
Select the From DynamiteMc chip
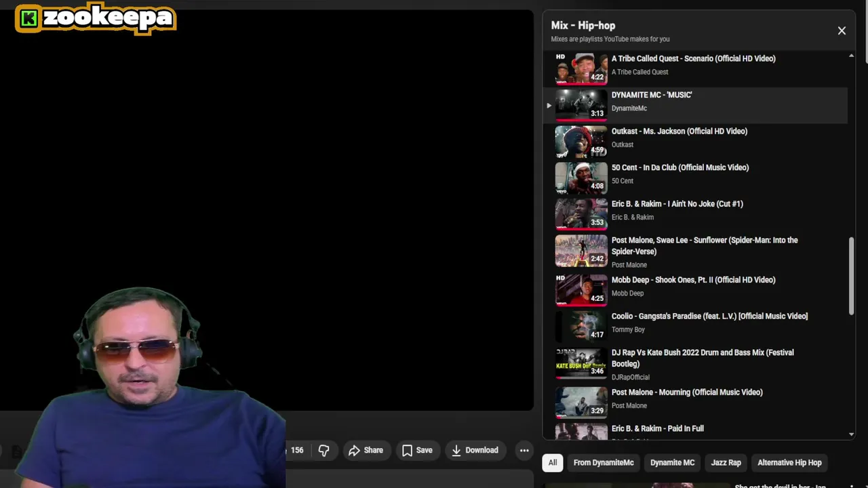pyautogui.click(x=604, y=462)
